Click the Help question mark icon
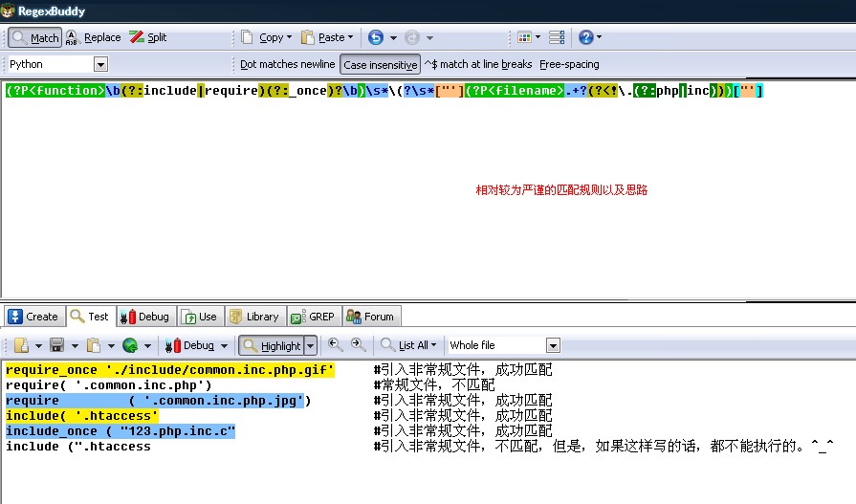 (x=585, y=37)
